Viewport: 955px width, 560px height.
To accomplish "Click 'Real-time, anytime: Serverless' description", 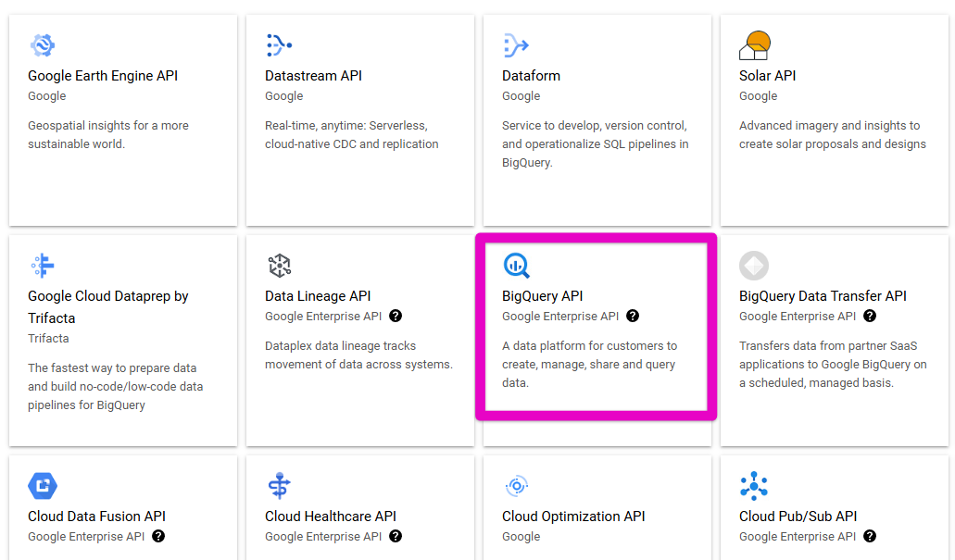I will point(351,134).
